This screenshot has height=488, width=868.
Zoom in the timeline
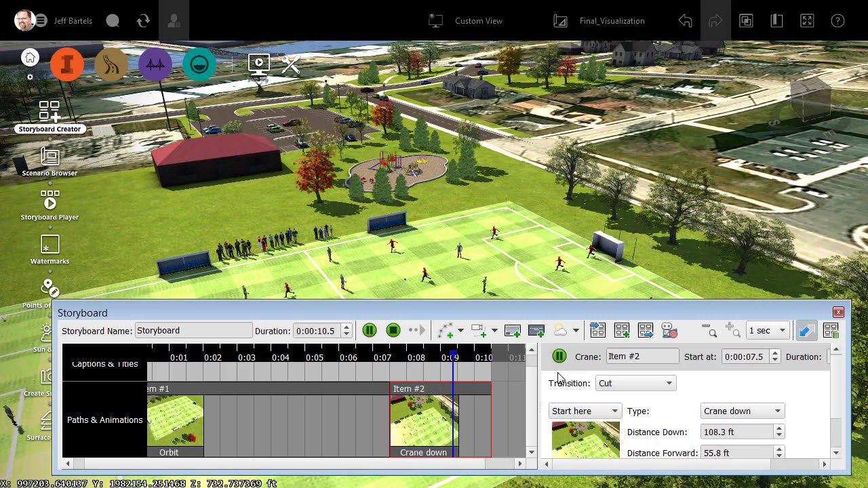(x=733, y=331)
